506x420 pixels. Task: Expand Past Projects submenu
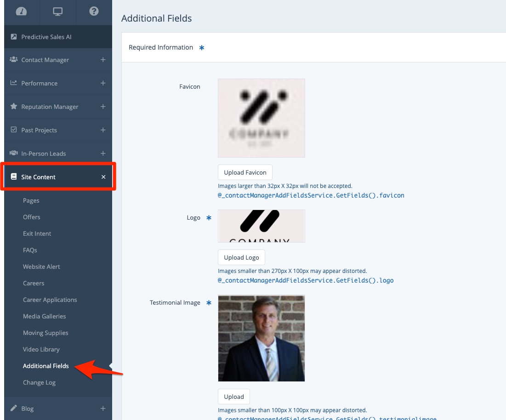pyautogui.click(x=103, y=130)
